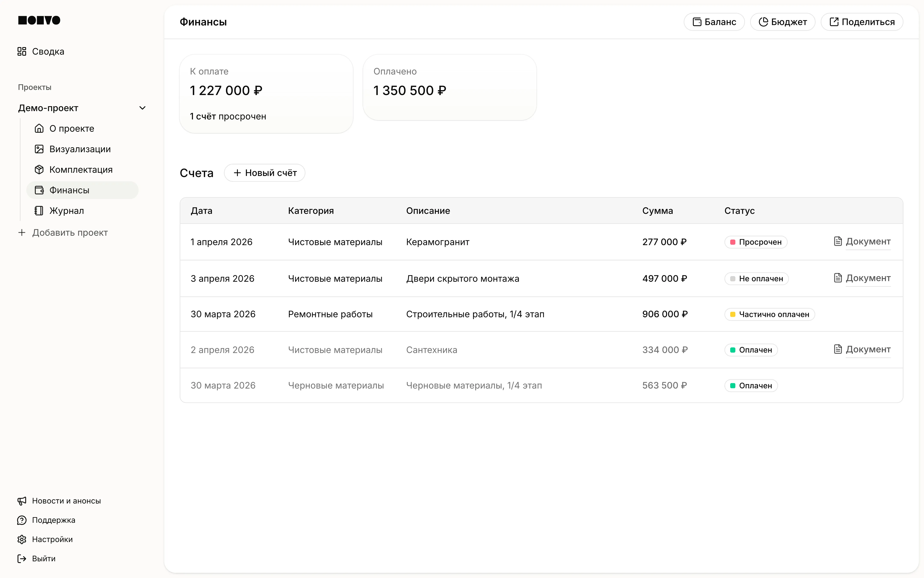
Task: Open Сводка dashboard icon
Action: click(22, 52)
